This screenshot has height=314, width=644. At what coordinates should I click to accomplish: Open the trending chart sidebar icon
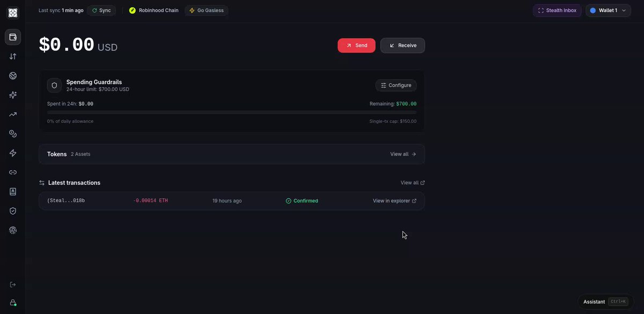tap(13, 114)
